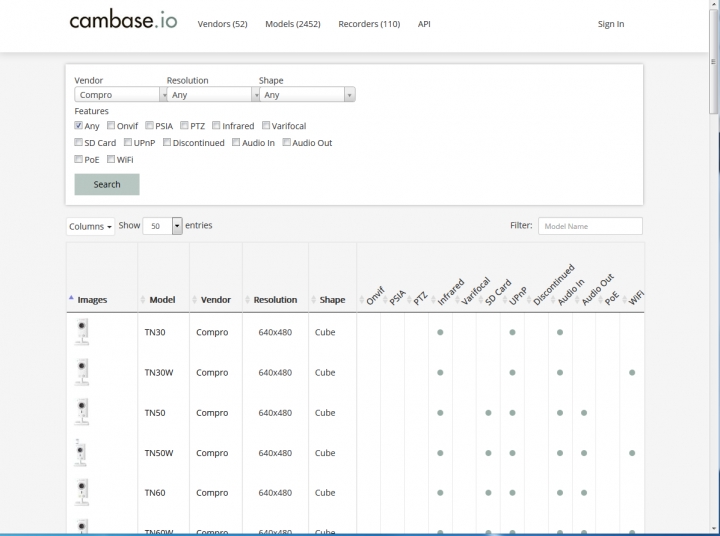Check the Discontinued filter box
The height and width of the screenshot is (536, 720).
point(167,142)
